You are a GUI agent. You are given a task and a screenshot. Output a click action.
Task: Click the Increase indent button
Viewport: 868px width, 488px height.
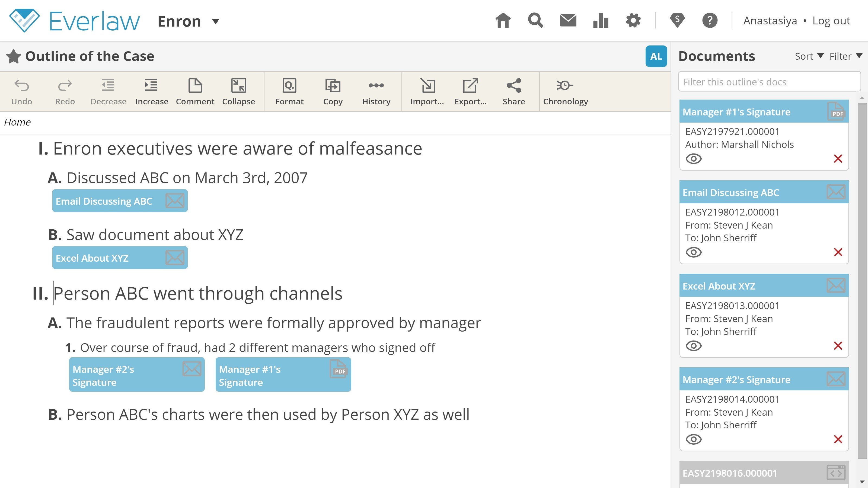tap(152, 92)
